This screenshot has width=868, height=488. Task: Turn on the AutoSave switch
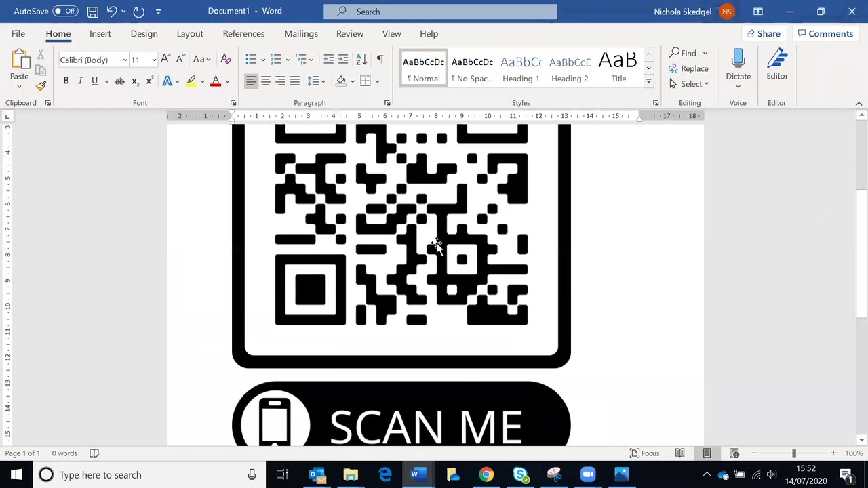tap(65, 12)
